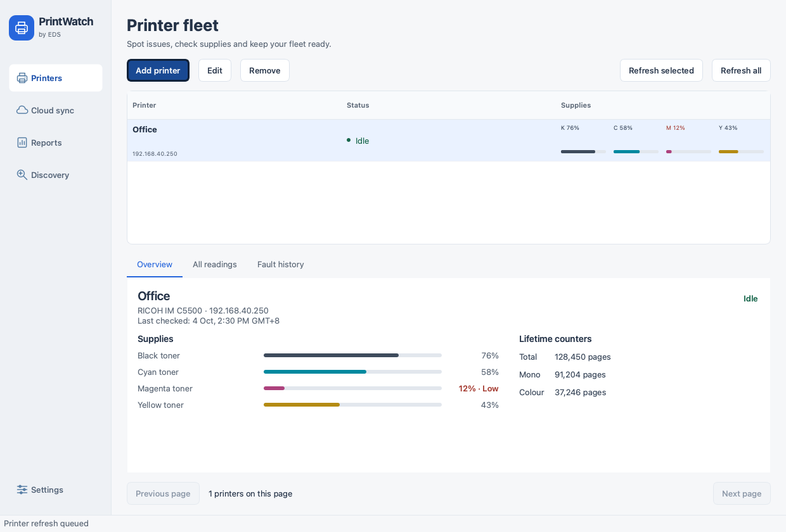Click the 43% yellow toner value
The width and height of the screenshot is (786, 532).
pyautogui.click(x=490, y=405)
